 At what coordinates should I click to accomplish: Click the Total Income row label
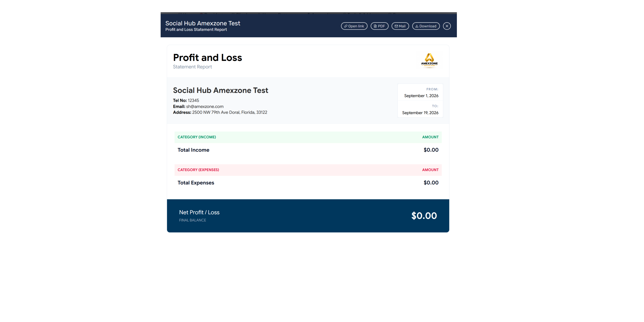click(x=194, y=150)
